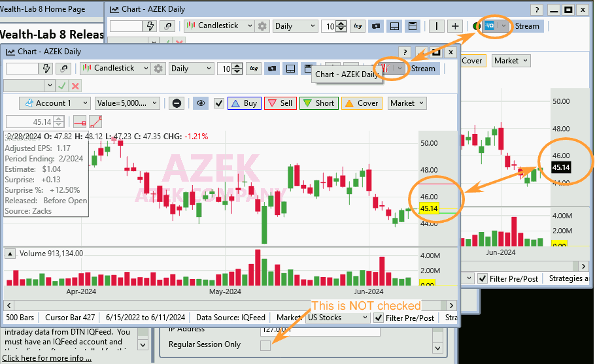Click the black minus-circle cancel orders icon
Image resolution: width=595 pixels, height=364 pixels.
177,103
